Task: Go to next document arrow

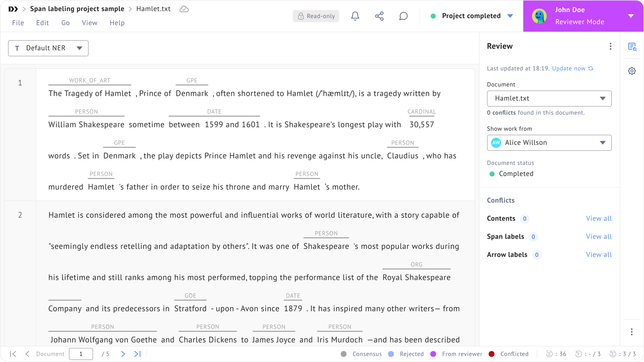Action: point(123,354)
